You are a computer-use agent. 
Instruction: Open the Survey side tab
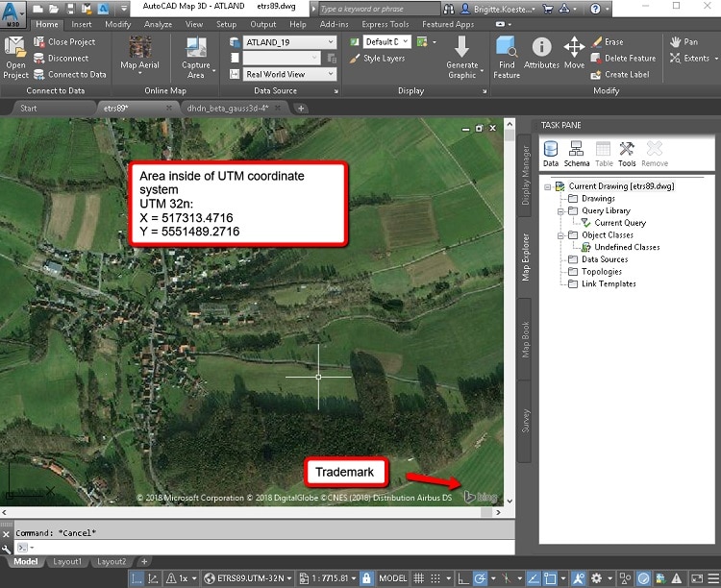click(x=525, y=421)
